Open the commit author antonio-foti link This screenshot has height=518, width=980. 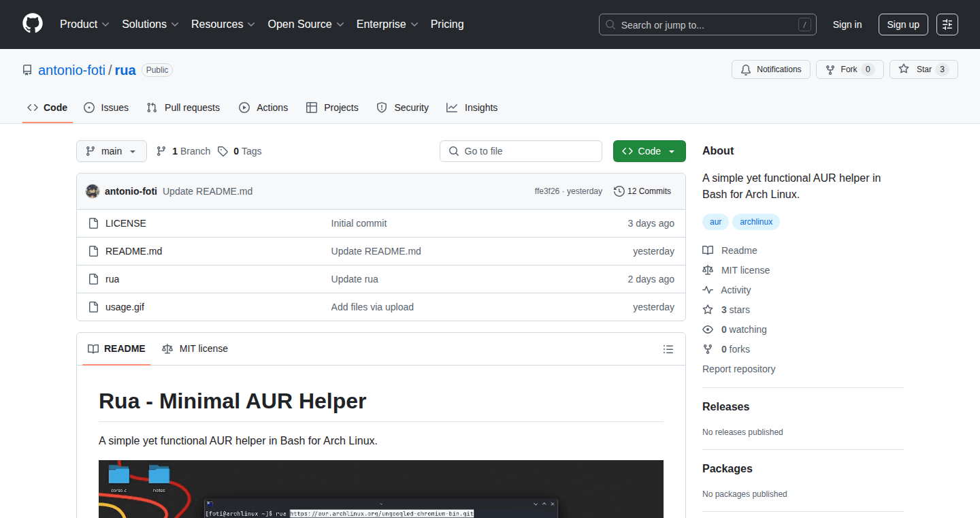click(x=131, y=191)
